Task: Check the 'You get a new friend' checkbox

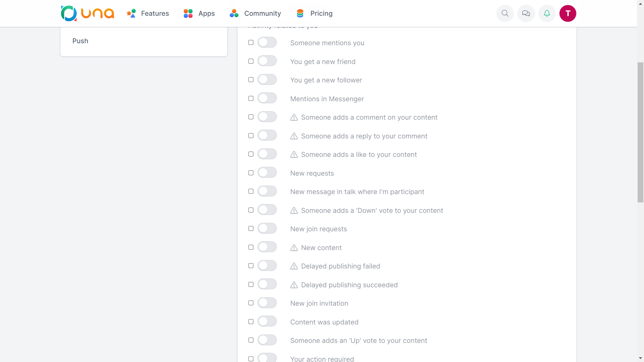Action: [251, 61]
